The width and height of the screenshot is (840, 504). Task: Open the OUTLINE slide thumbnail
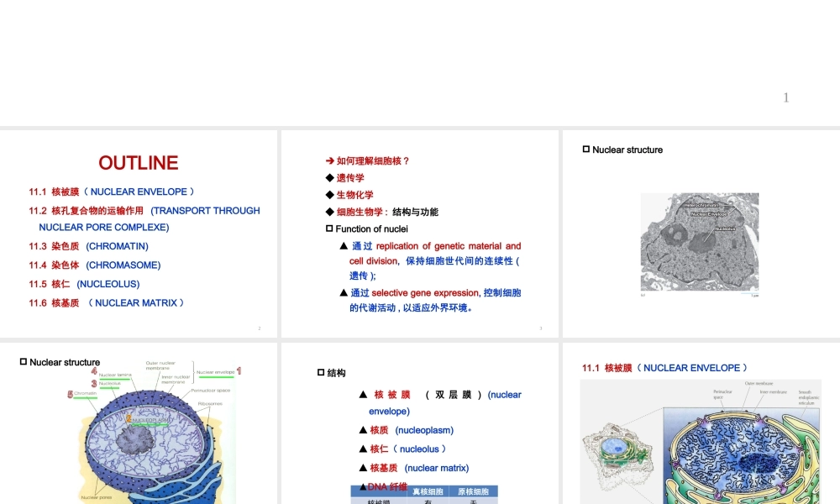(x=139, y=234)
